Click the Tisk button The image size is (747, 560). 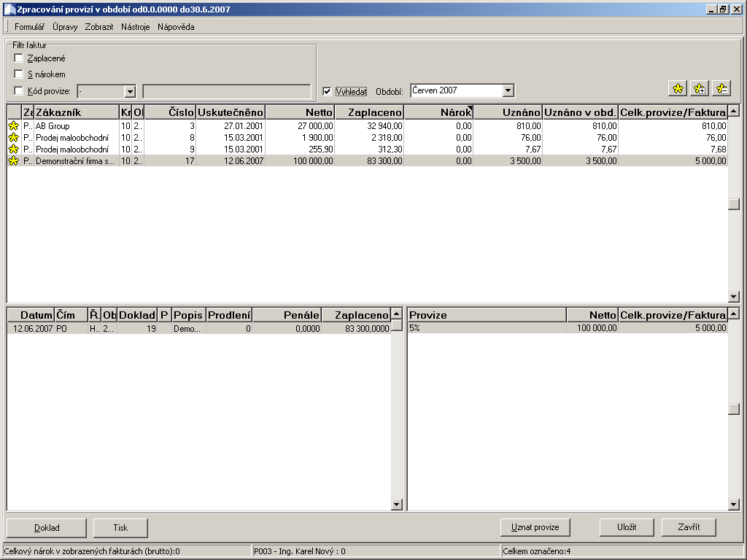pyautogui.click(x=120, y=528)
